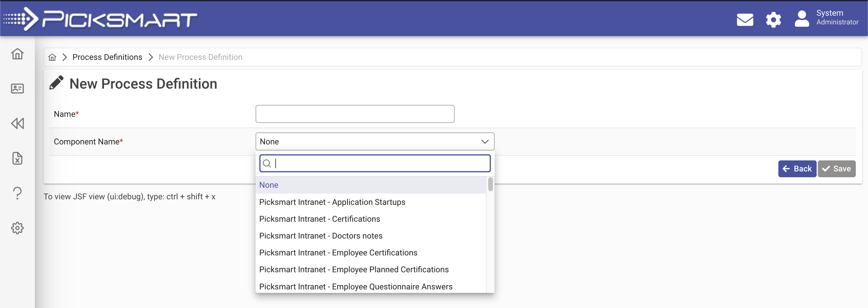Focus the dropdown search filter field
This screenshot has height=308, width=868.
click(375, 163)
